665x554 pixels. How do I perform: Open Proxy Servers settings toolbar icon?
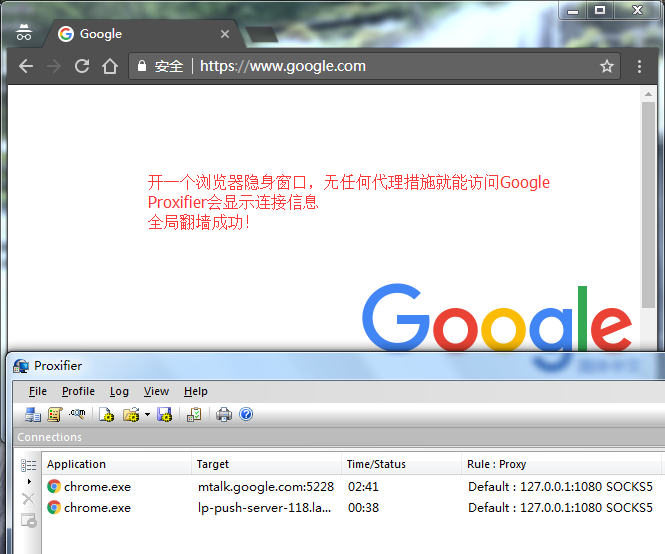point(32,414)
